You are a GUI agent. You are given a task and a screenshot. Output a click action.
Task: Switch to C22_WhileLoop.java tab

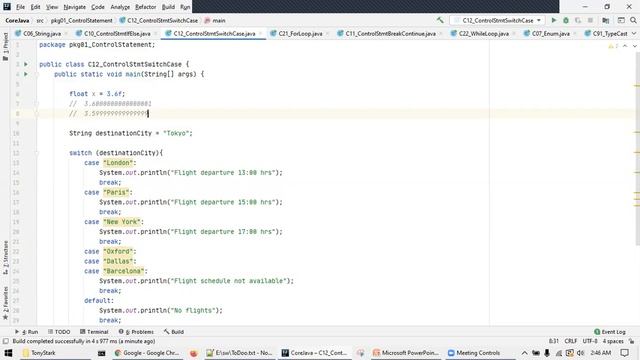[483, 33]
